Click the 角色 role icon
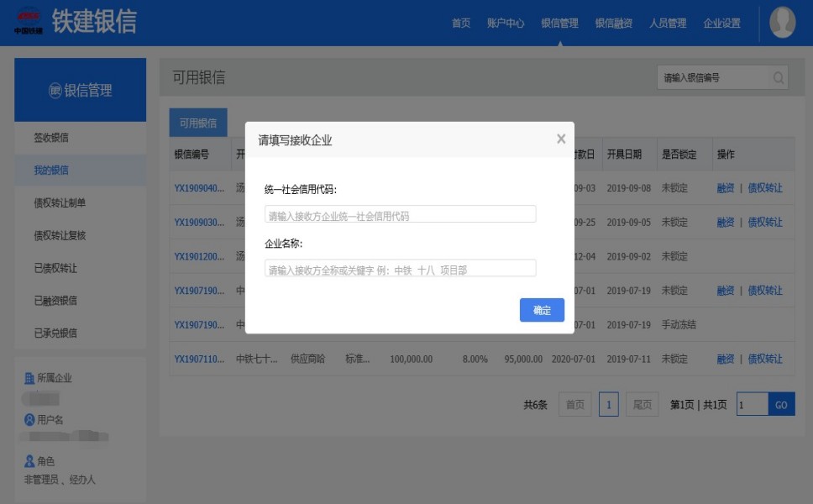 pyautogui.click(x=29, y=461)
